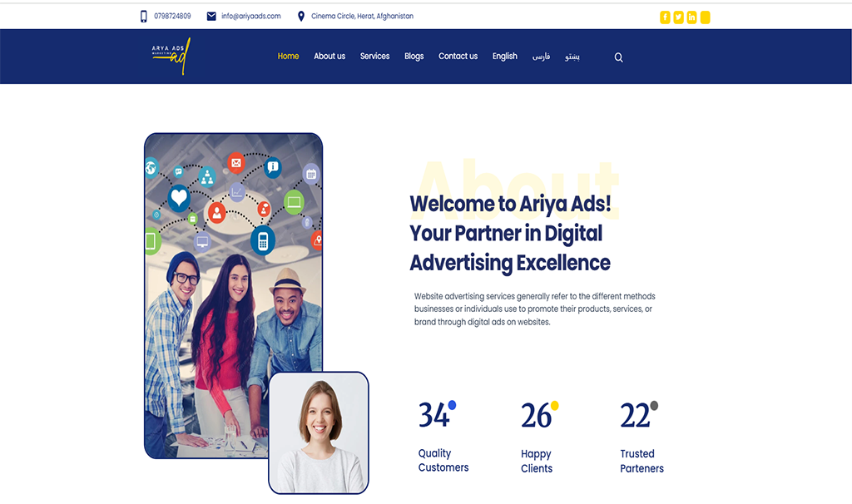Switch language to فارسی
This screenshot has width=852, height=504.
coord(541,57)
